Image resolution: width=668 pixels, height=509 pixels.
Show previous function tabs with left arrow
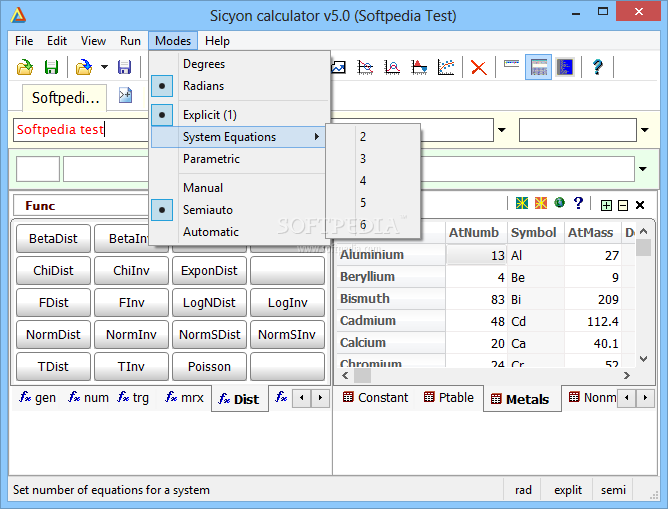[302, 398]
